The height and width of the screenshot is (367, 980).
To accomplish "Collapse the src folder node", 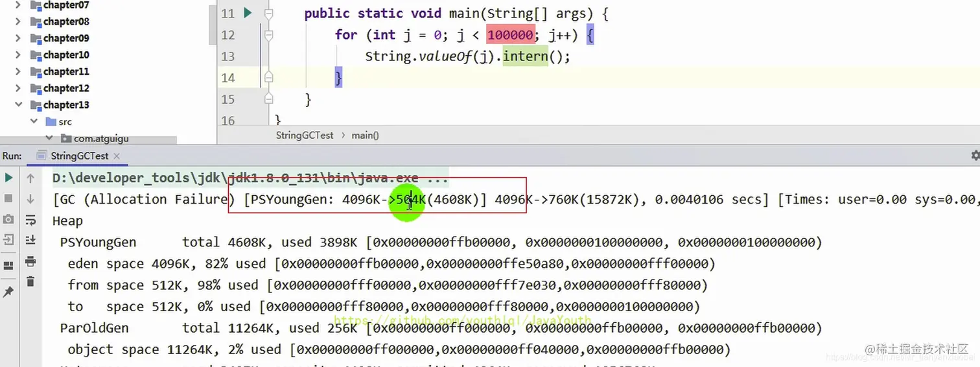I will [x=34, y=122].
